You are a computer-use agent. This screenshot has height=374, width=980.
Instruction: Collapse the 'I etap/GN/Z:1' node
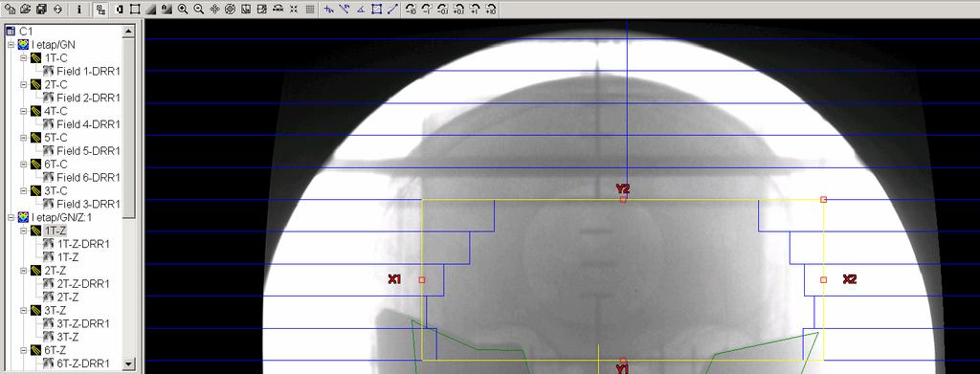[11, 217]
